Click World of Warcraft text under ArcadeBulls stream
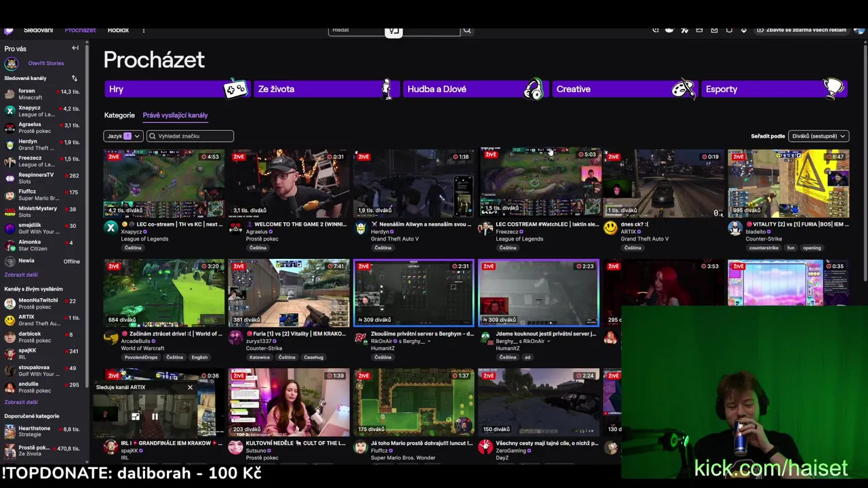The image size is (868, 488). click(144, 348)
